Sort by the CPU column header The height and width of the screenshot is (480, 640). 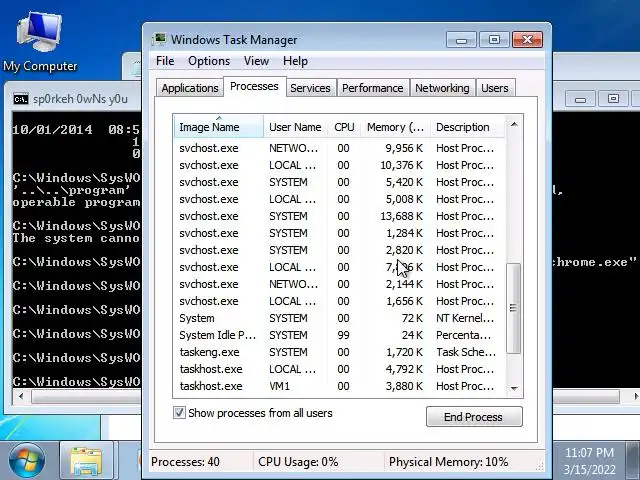[x=344, y=127]
